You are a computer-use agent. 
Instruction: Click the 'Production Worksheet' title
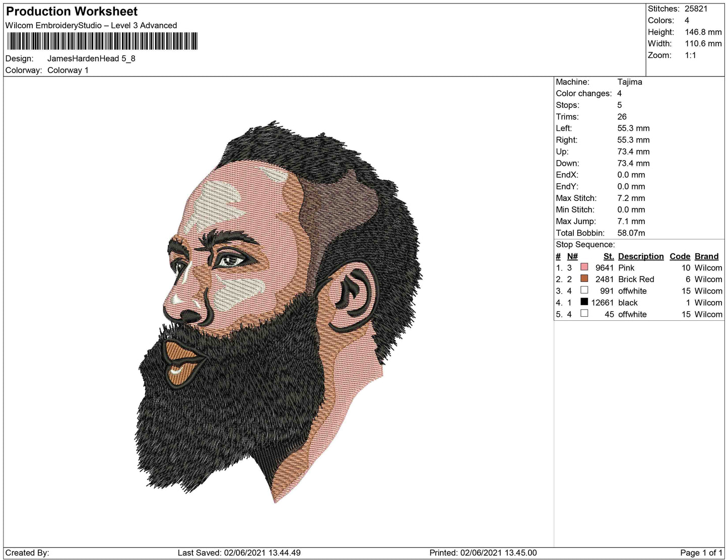pos(72,11)
